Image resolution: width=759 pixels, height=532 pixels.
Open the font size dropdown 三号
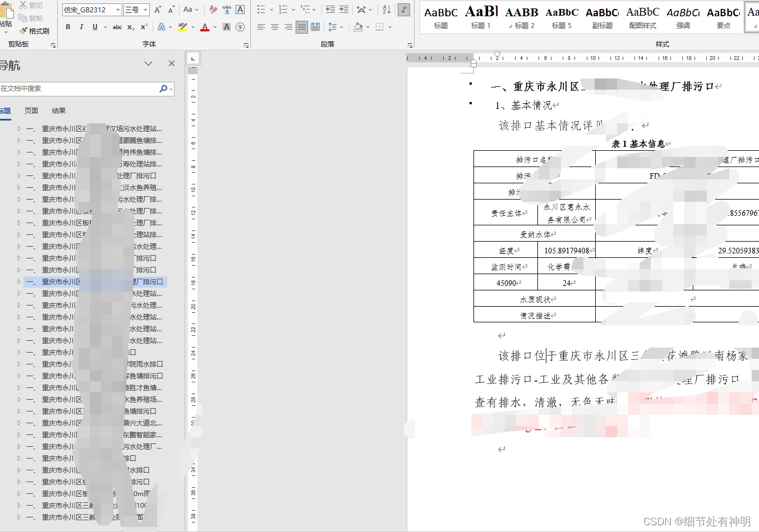click(146, 10)
